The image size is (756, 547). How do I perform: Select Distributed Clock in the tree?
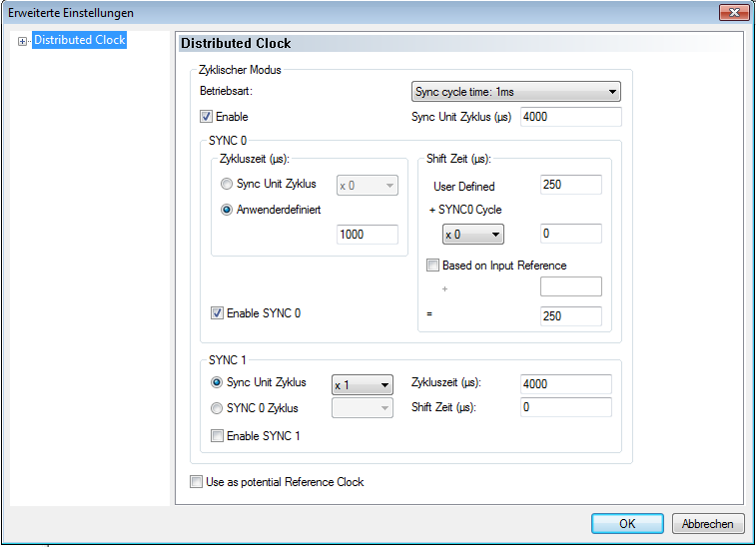tap(79, 41)
